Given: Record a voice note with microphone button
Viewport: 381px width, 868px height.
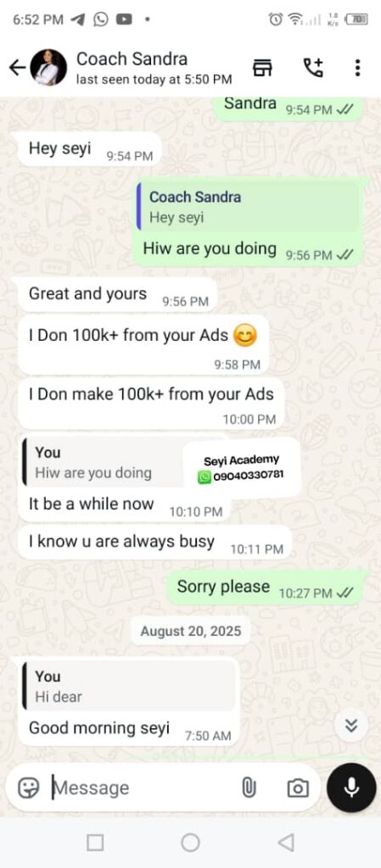Looking at the screenshot, I should pos(351,787).
